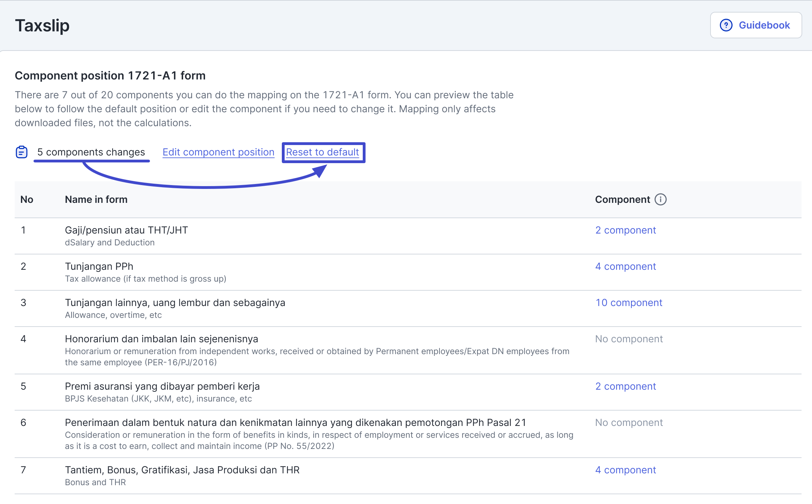Click No component in Honorarium row
The height and width of the screenshot is (504, 812).
pos(629,339)
